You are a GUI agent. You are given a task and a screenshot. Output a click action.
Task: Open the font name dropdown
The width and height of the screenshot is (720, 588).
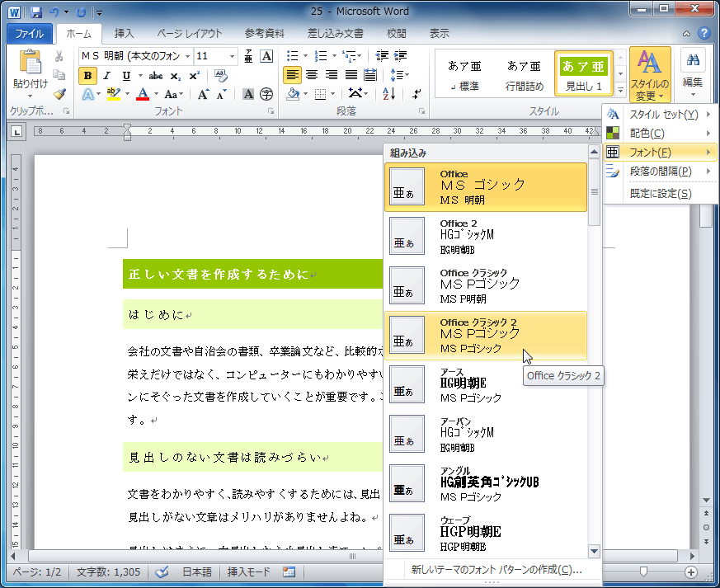pyautogui.click(x=188, y=56)
